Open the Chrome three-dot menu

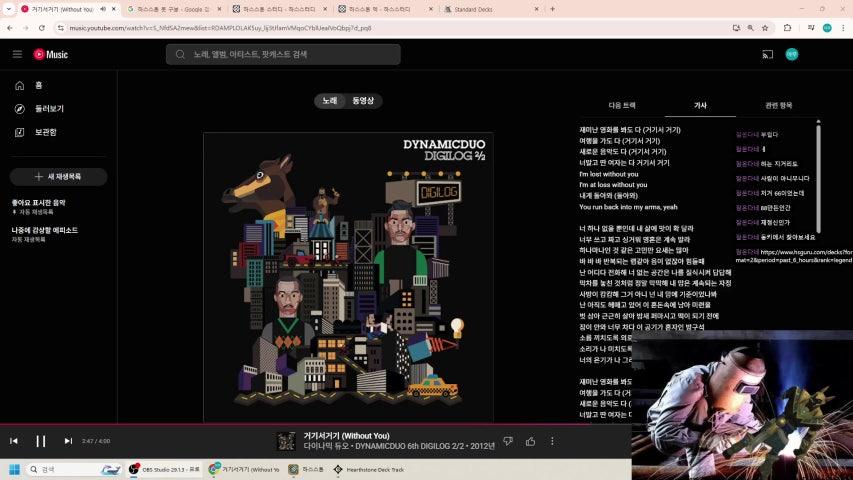click(x=843, y=28)
